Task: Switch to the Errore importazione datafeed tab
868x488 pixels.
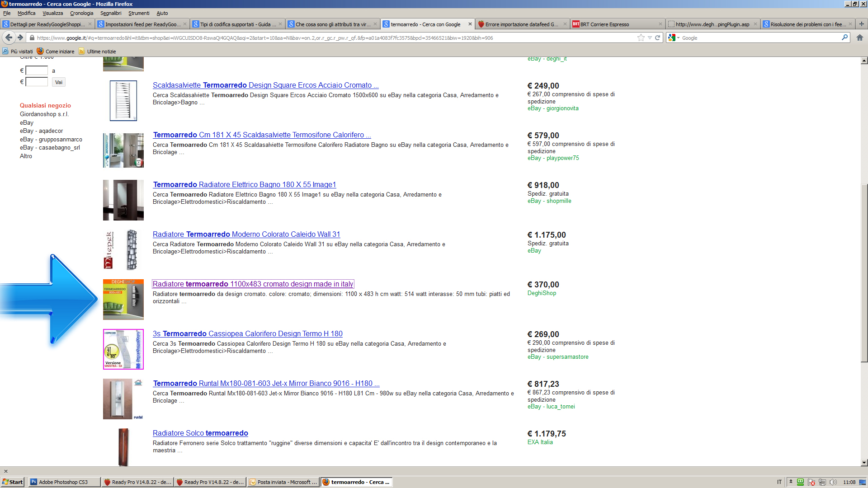Action: pyautogui.click(x=522, y=24)
